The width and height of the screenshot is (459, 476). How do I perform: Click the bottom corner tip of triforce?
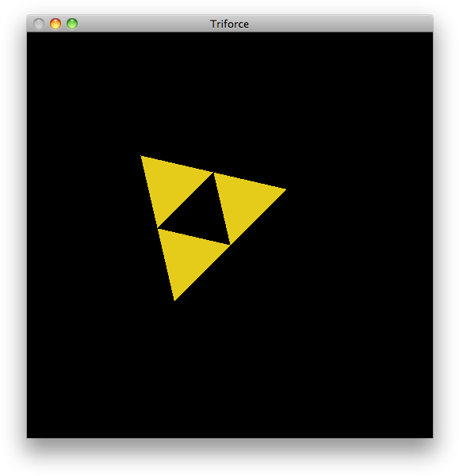tap(174, 300)
